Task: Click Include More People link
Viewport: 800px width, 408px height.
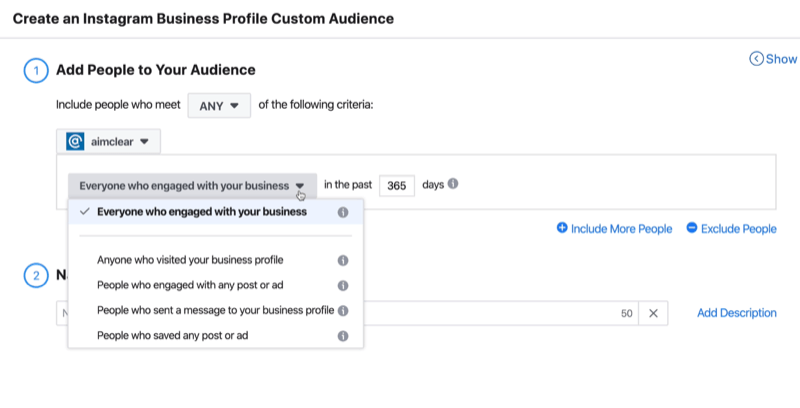Action: coord(614,228)
